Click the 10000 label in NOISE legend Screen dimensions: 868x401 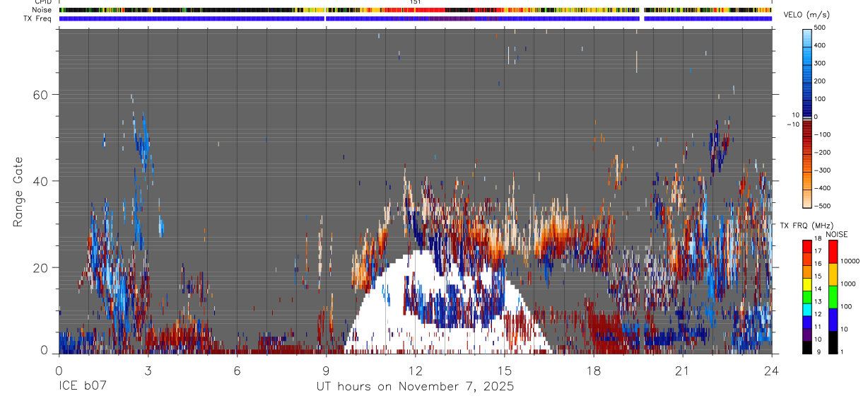click(x=850, y=262)
